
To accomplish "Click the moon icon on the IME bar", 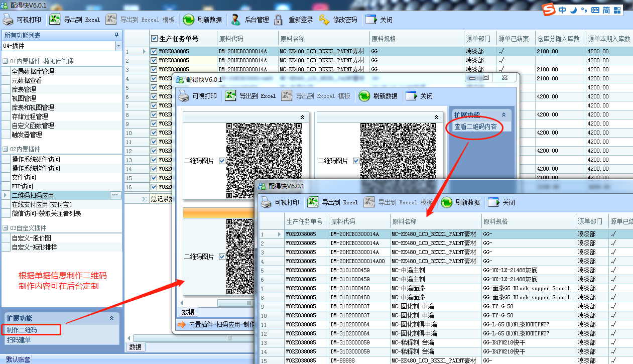I will tap(573, 10).
